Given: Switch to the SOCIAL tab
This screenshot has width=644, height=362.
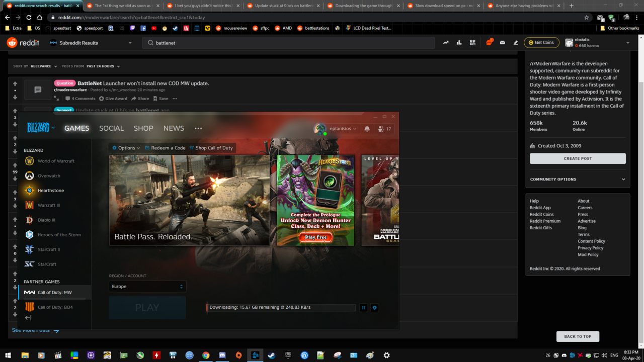Looking at the screenshot, I should coord(111,128).
